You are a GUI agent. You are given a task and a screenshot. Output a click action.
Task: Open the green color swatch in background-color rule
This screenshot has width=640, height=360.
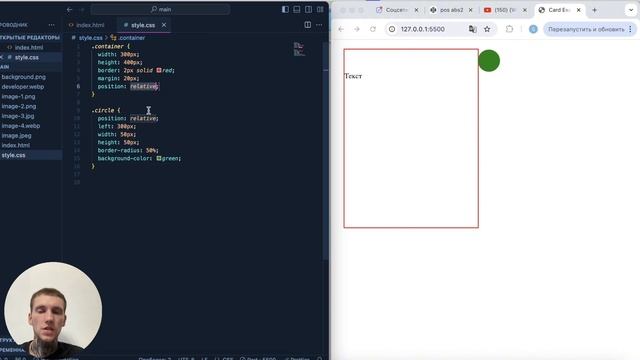159,158
